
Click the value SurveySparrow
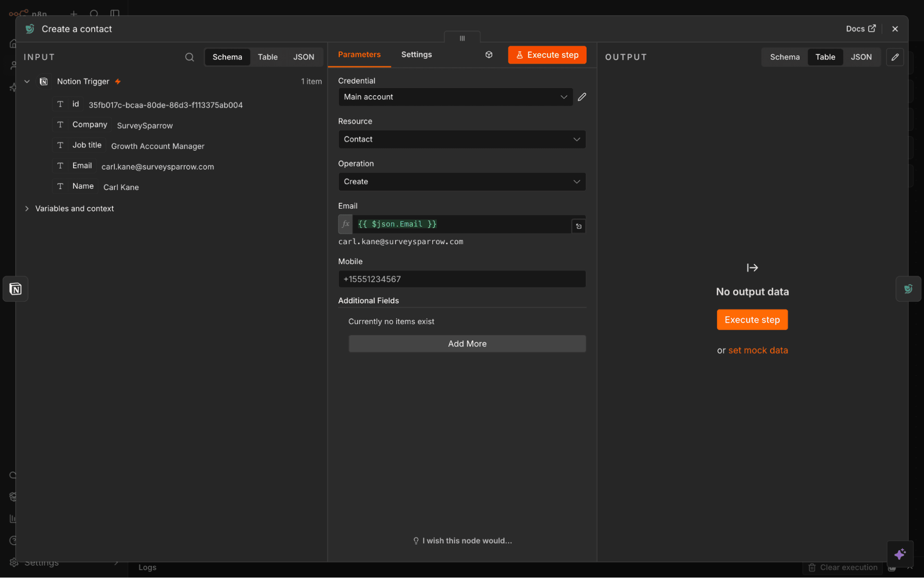[x=145, y=125]
